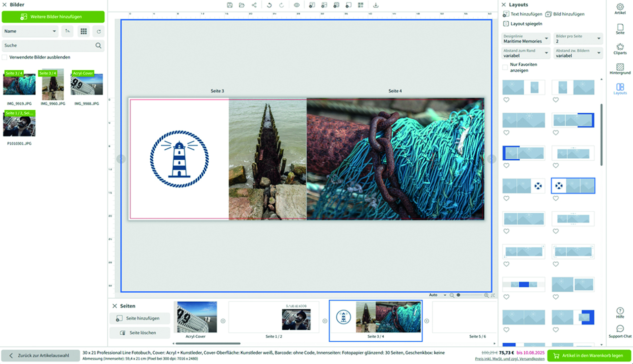This screenshot has width=633, height=364.
Task: Click the share icon in top toolbar
Action: pyautogui.click(x=254, y=5)
